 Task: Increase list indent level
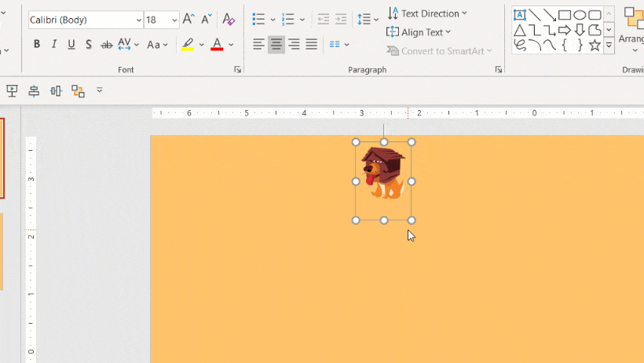(x=341, y=19)
